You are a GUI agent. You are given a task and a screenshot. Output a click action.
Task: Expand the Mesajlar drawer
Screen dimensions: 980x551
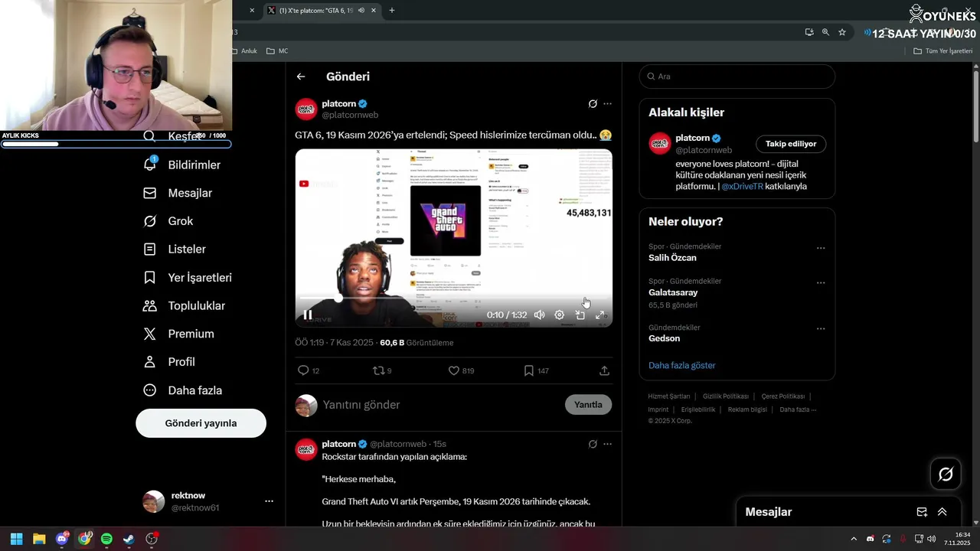click(942, 512)
